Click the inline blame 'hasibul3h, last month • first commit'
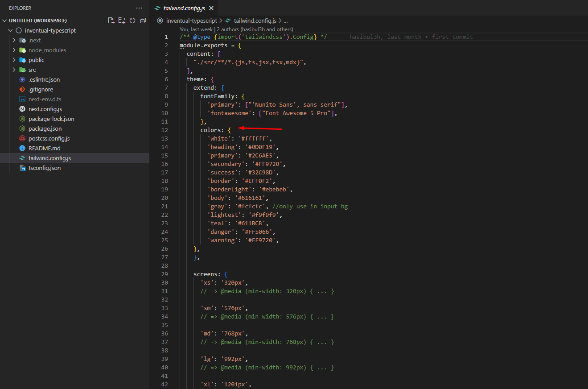Viewport: 588px width, 389px height. tap(411, 37)
